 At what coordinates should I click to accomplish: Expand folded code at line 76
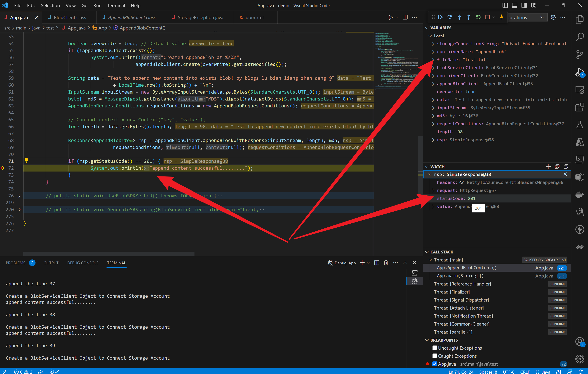19,196
